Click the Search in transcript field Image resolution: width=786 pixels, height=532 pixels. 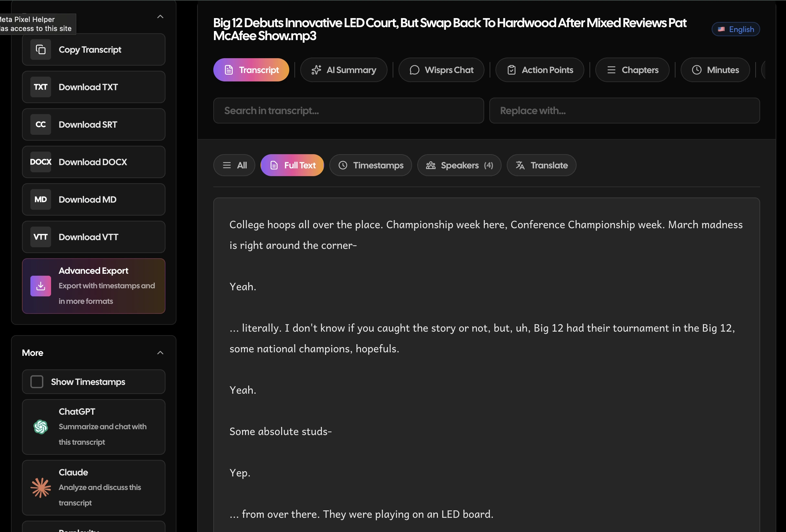(x=348, y=110)
